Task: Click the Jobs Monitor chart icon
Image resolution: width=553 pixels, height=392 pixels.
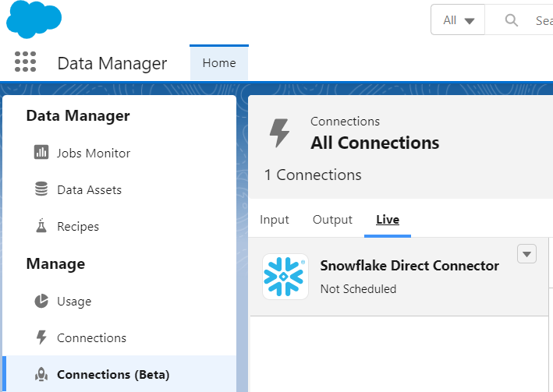Action: (x=41, y=153)
